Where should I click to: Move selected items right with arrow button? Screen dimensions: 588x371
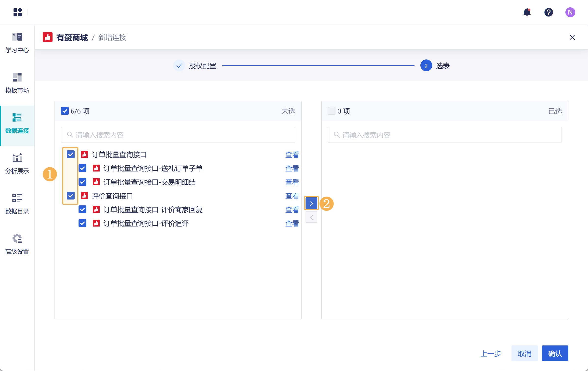tap(311, 203)
